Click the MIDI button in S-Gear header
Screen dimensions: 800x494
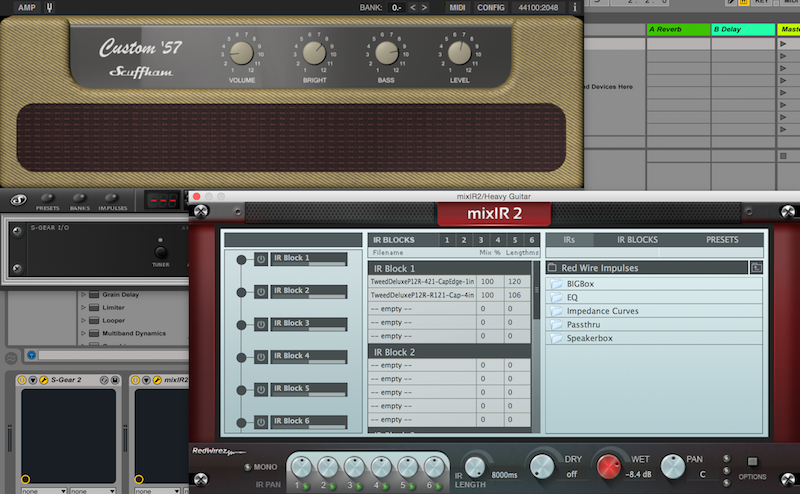457,8
